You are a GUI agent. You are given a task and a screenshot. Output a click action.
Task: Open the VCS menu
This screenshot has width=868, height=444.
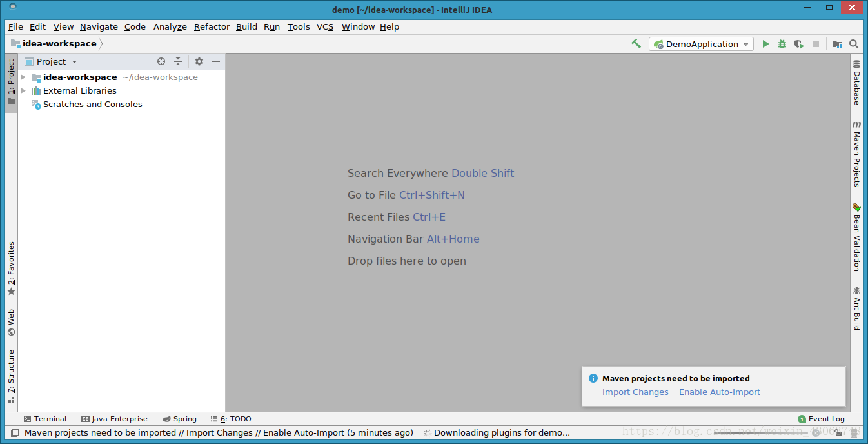[x=325, y=26]
